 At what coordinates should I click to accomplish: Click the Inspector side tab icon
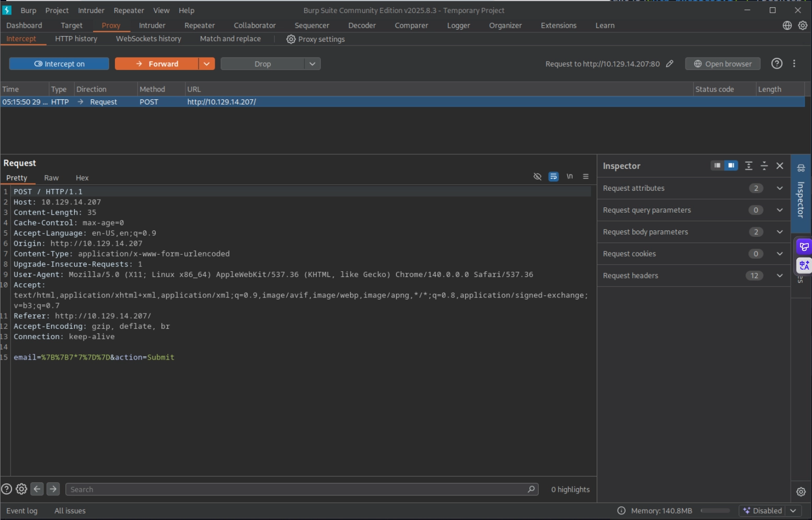pyautogui.click(x=801, y=168)
